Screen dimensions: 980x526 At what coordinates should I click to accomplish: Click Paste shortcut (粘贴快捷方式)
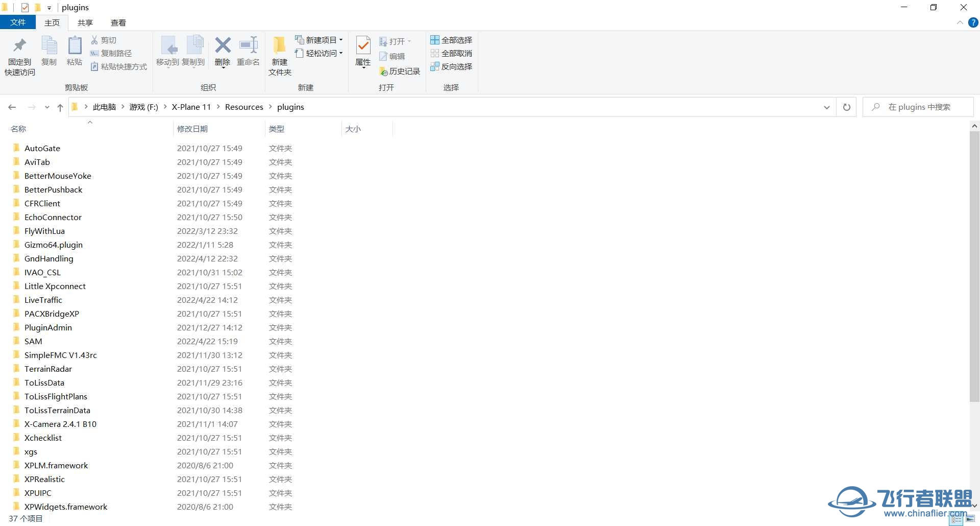pyautogui.click(x=118, y=66)
